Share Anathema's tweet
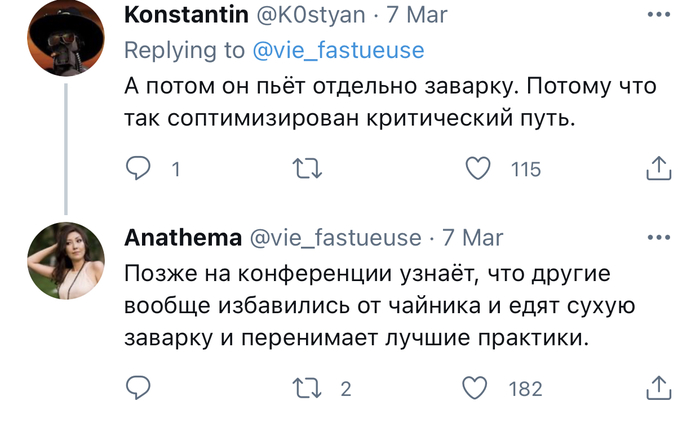 pos(658,388)
